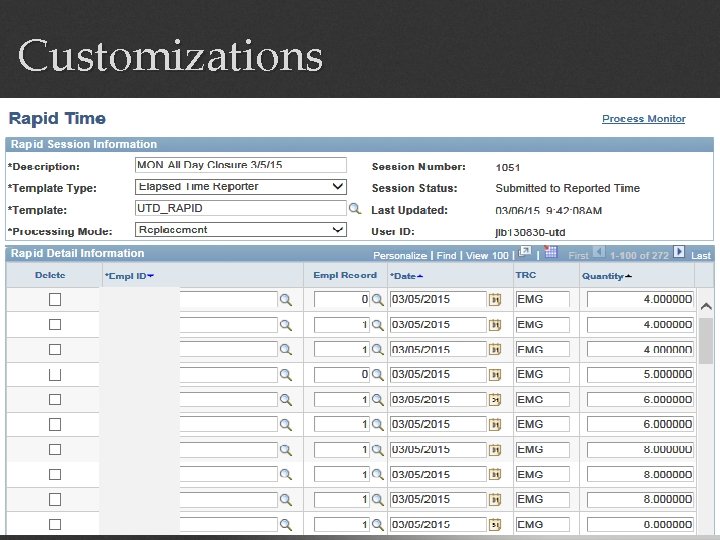This screenshot has height=540, width=720.
Task: Open date calendar in first detail row
Action: click(x=495, y=300)
